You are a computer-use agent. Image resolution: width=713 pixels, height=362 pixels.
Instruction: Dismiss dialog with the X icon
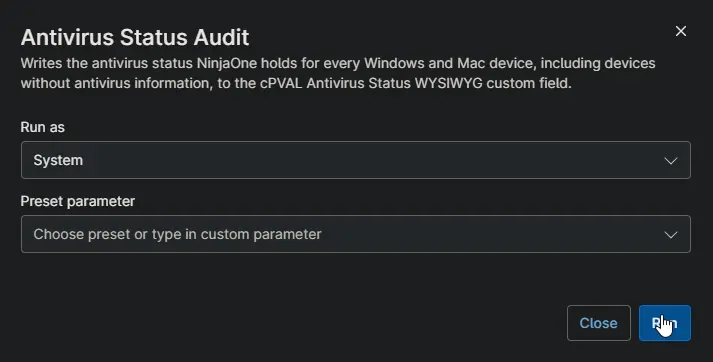(681, 31)
